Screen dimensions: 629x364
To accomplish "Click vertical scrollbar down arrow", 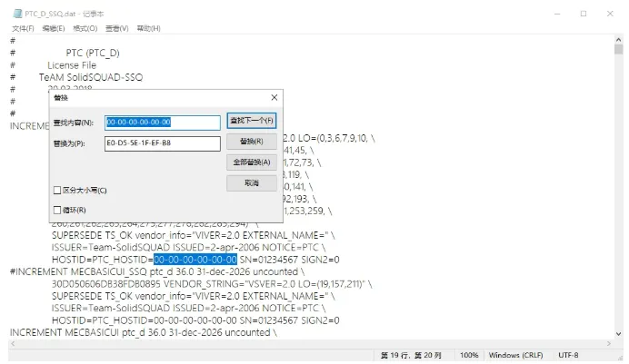I will [618, 333].
